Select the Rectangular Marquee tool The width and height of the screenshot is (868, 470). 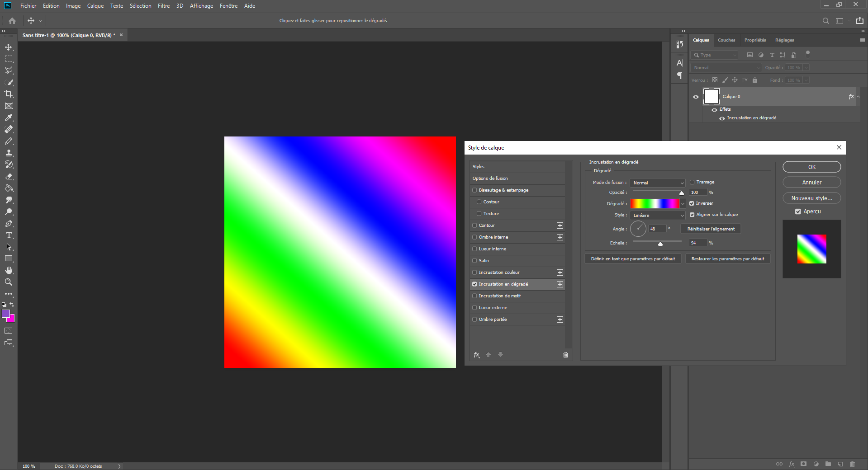(9, 59)
